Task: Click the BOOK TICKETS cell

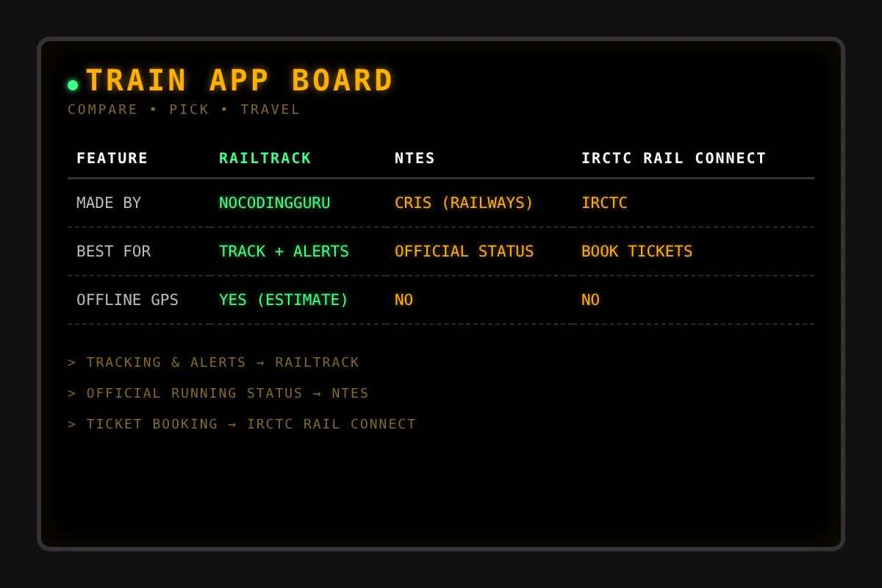Action: [x=637, y=251]
